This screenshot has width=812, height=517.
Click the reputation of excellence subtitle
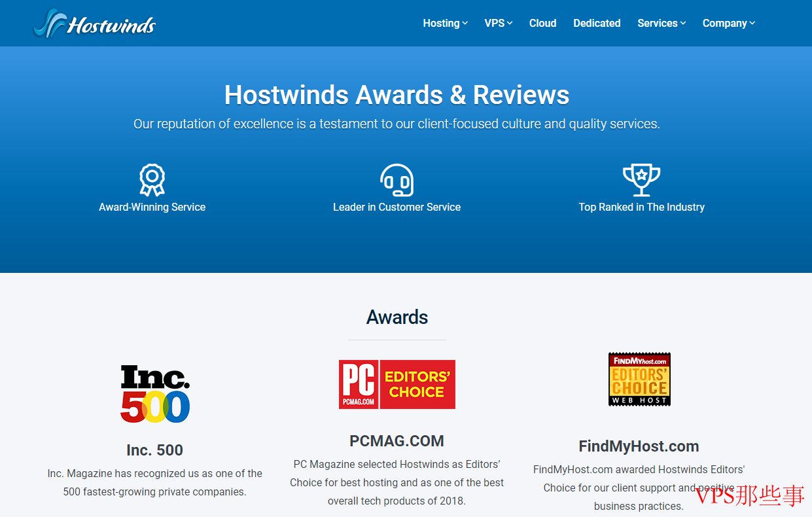click(397, 124)
